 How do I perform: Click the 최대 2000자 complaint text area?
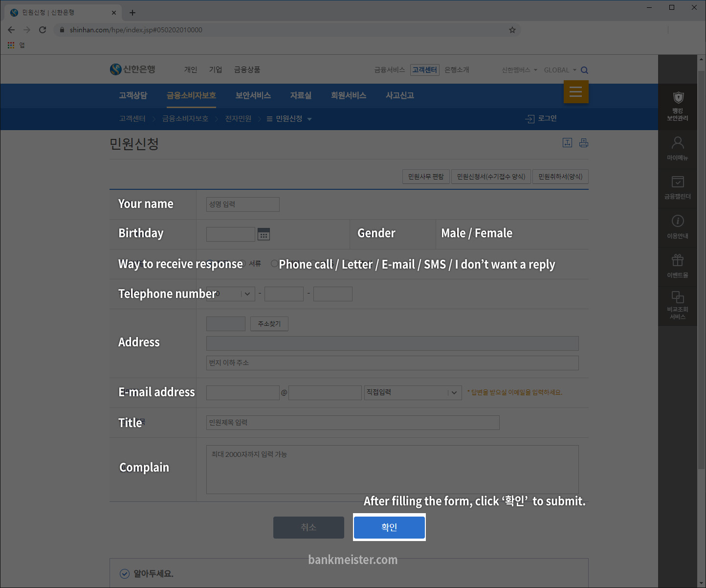[393, 470]
